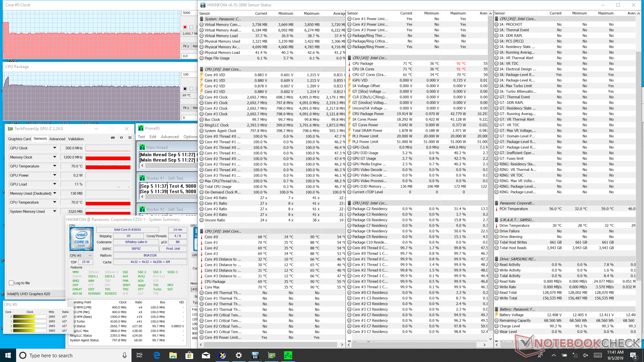Expand the GPU Clock sensor dropdown
The width and height of the screenshot is (644, 362).
pyautogui.click(x=54, y=148)
